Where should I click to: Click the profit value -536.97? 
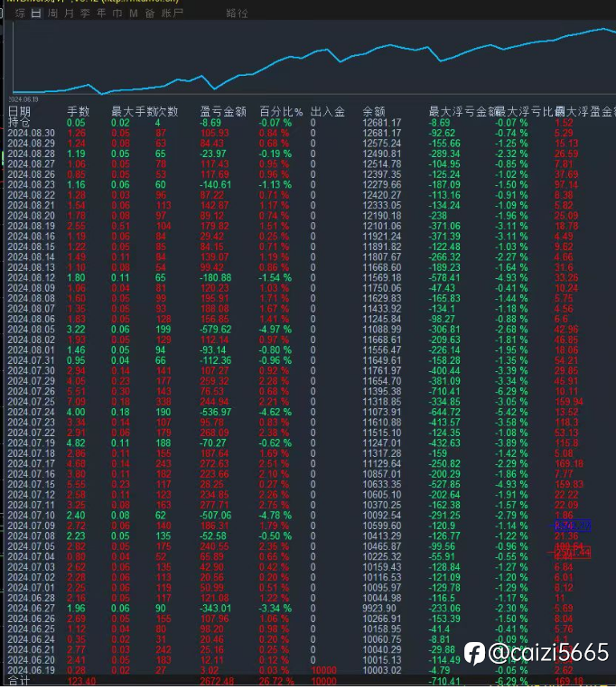point(215,412)
